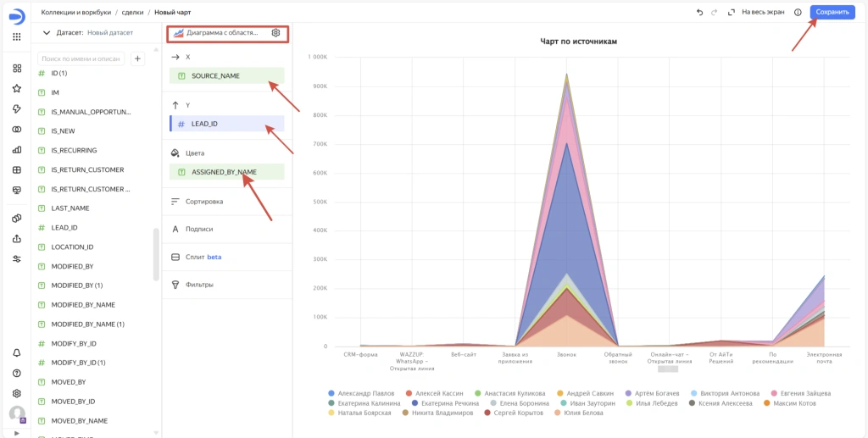This screenshot has height=438, width=868.
Task: Click the Сохранить button
Action: (832, 13)
